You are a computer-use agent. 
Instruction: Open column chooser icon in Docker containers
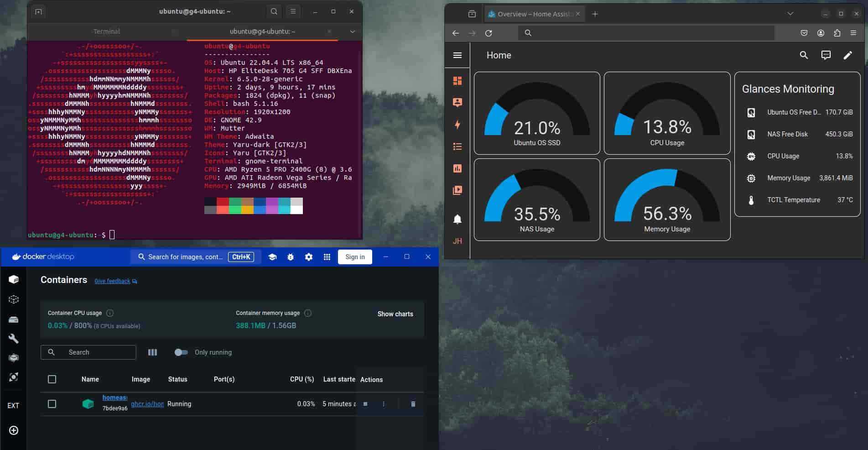[x=153, y=352]
